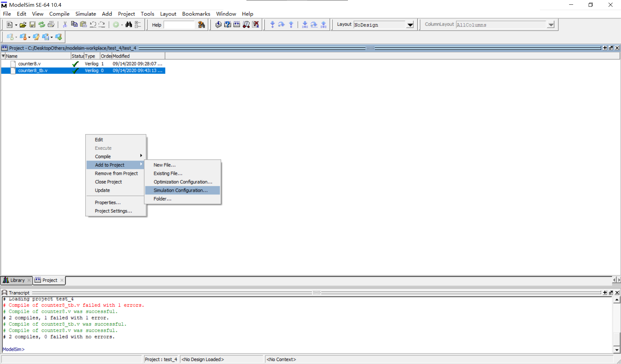Click the green Reload icon
The width and height of the screenshot is (621, 364).
coord(41,25)
